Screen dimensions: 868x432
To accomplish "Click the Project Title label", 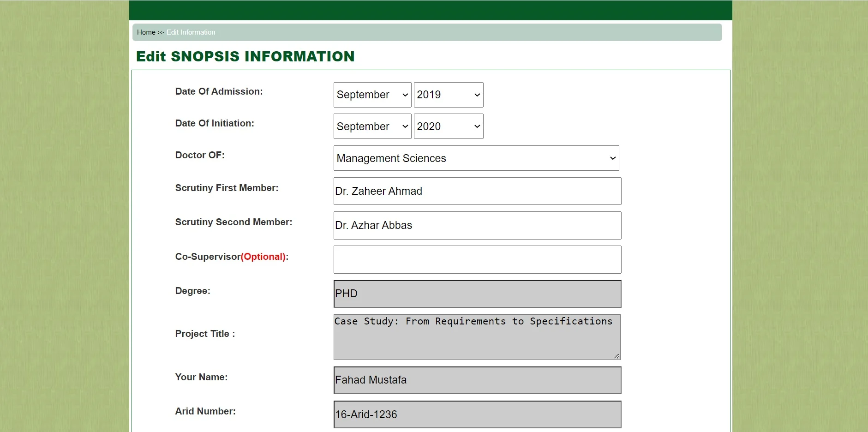I will click(x=205, y=334).
